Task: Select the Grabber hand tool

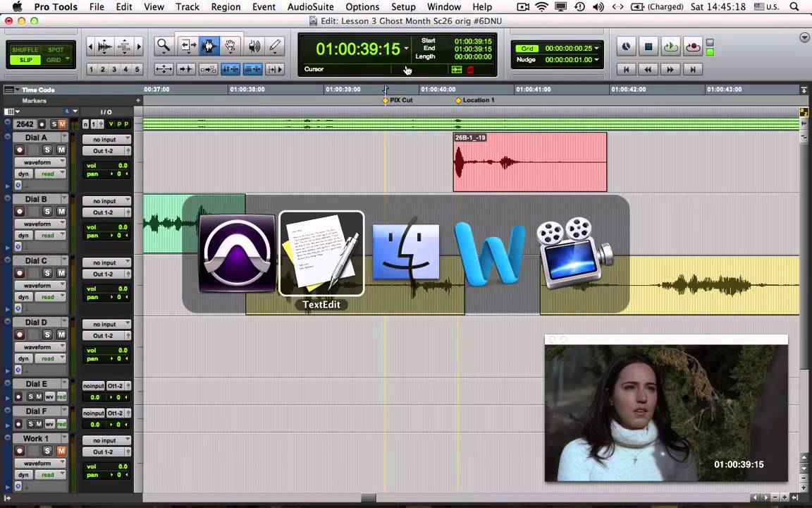Action: [231, 46]
